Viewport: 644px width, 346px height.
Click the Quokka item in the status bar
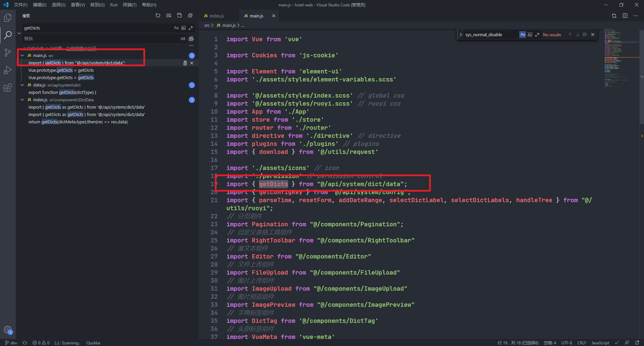[93, 343]
